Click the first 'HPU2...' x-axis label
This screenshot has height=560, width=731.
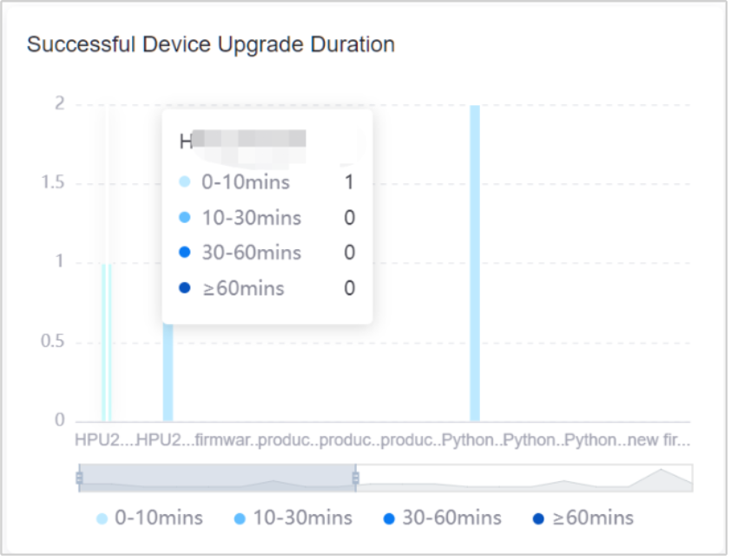[x=104, y=440]
